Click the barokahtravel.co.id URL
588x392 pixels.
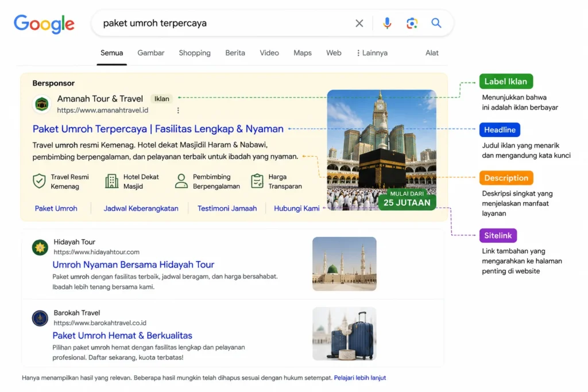click(x=100, y=323)
